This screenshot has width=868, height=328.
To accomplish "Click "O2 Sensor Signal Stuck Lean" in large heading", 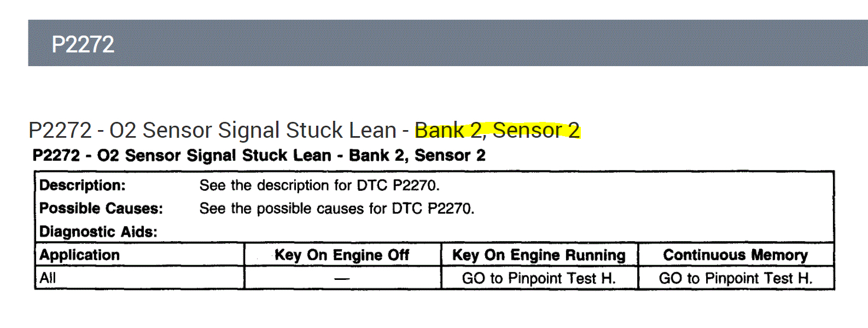I will [x=253, y=130].
